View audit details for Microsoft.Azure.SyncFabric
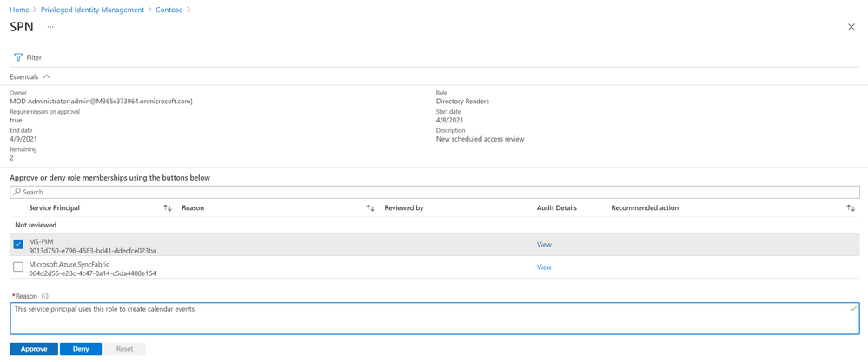The width and height of the screenshot is (868, 362). [544, 267]
